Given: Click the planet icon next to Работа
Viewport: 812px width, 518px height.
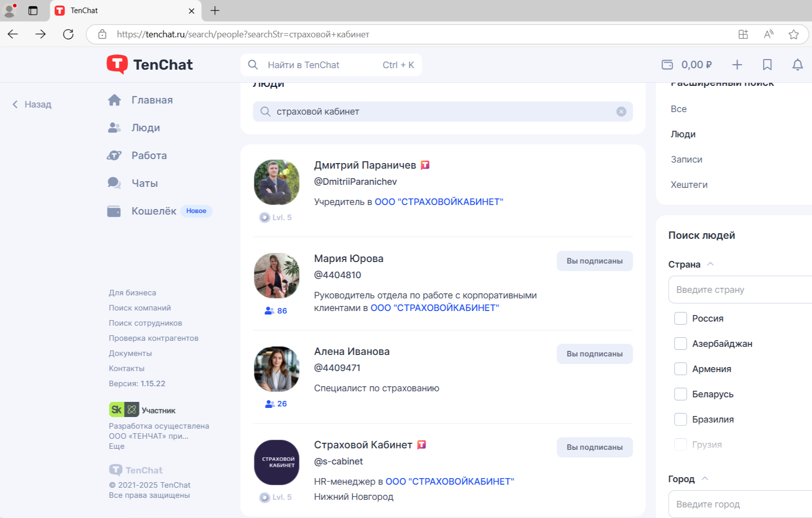Looking at the screenshot, I should (115, 156).
